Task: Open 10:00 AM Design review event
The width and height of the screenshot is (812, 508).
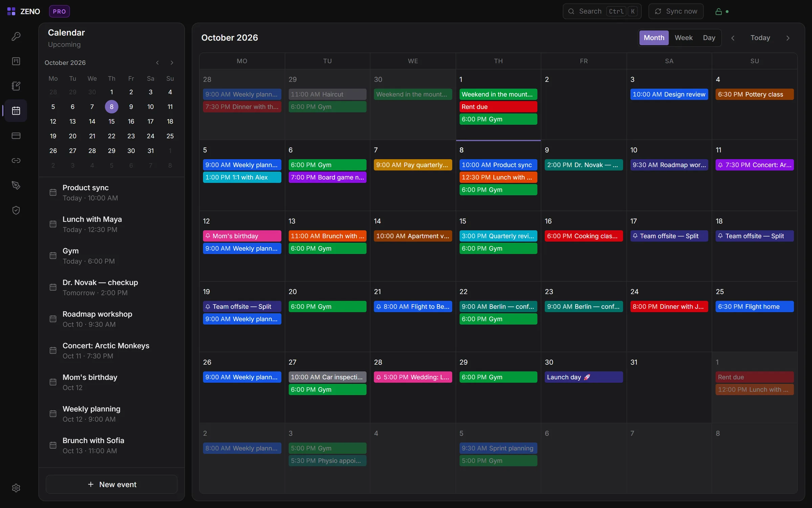Action: [x=669, y=94]
